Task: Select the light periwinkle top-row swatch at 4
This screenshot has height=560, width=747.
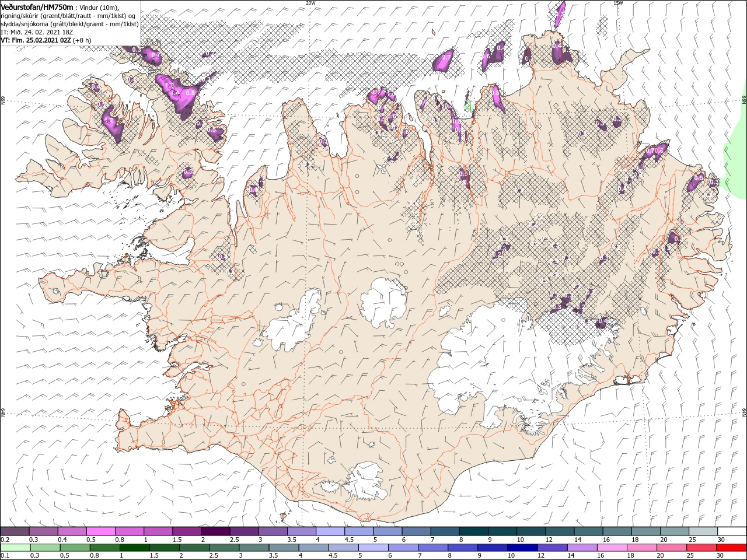Action: pyautogui.click(x=330, y=531)
